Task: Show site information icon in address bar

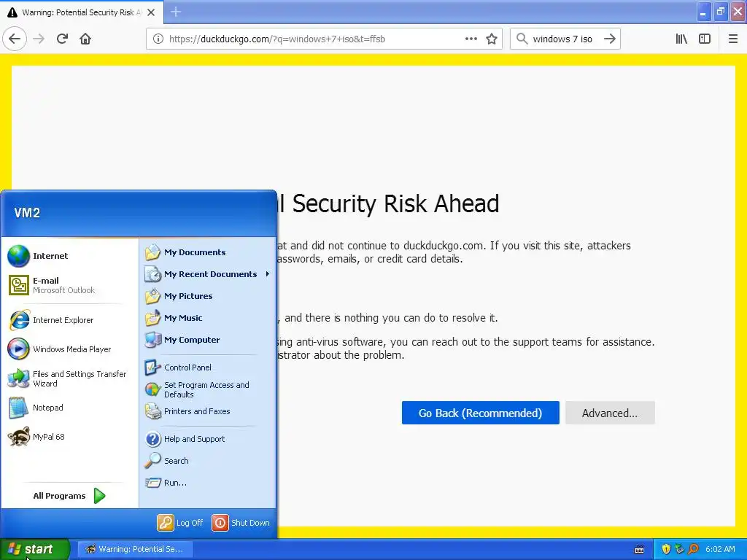Action: pos(158,39)
